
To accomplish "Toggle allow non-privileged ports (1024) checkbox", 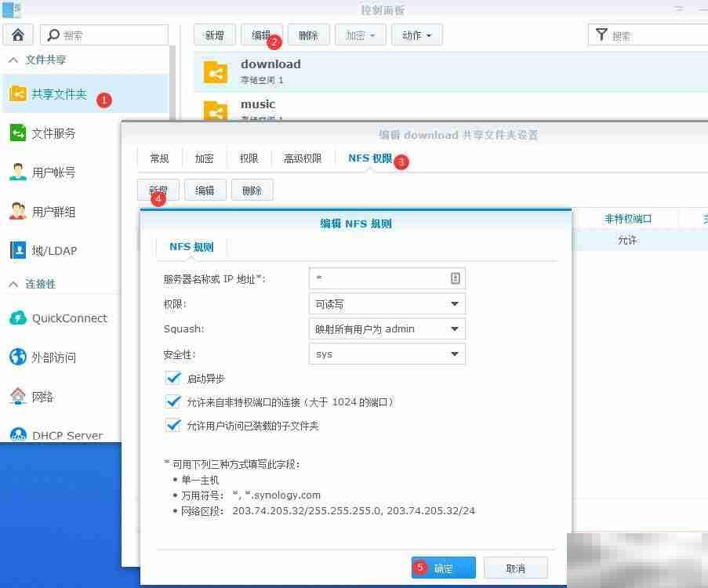I will click(x=173, y=401).
